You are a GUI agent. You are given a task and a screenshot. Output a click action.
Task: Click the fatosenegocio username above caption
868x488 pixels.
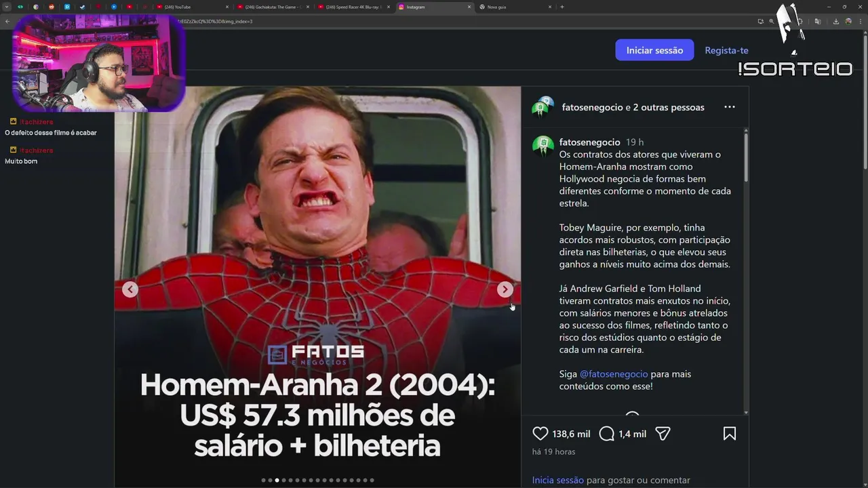589,142
